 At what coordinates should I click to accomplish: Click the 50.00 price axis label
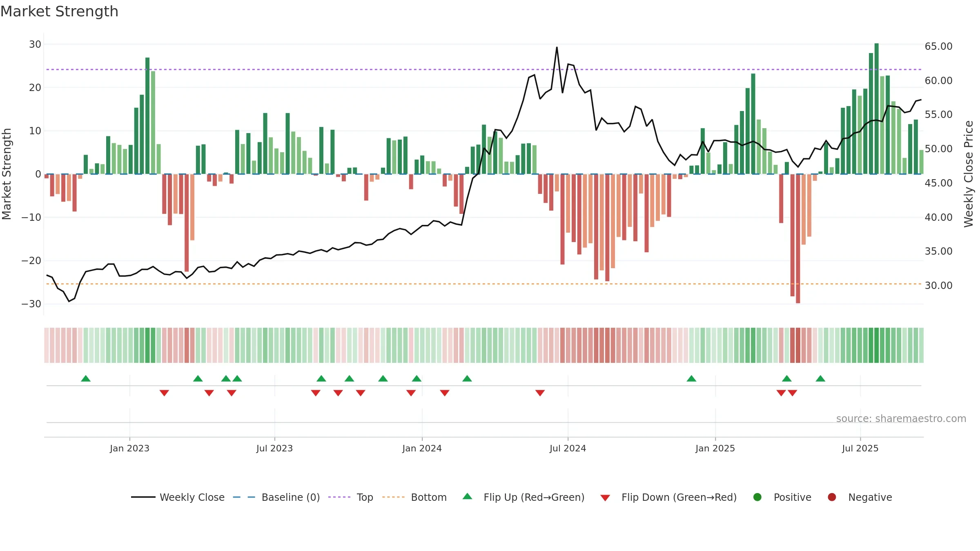pyautogui.click(x=938, y=149)
